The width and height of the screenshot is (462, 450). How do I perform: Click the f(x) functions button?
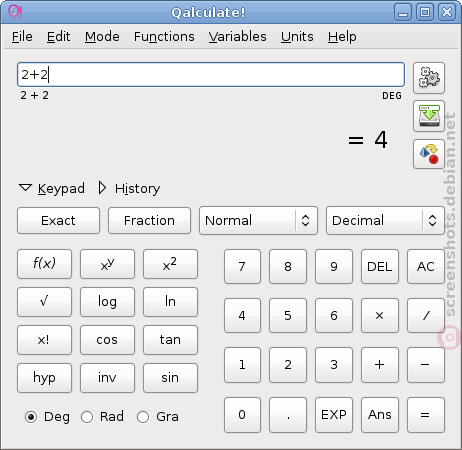[44, 264]
